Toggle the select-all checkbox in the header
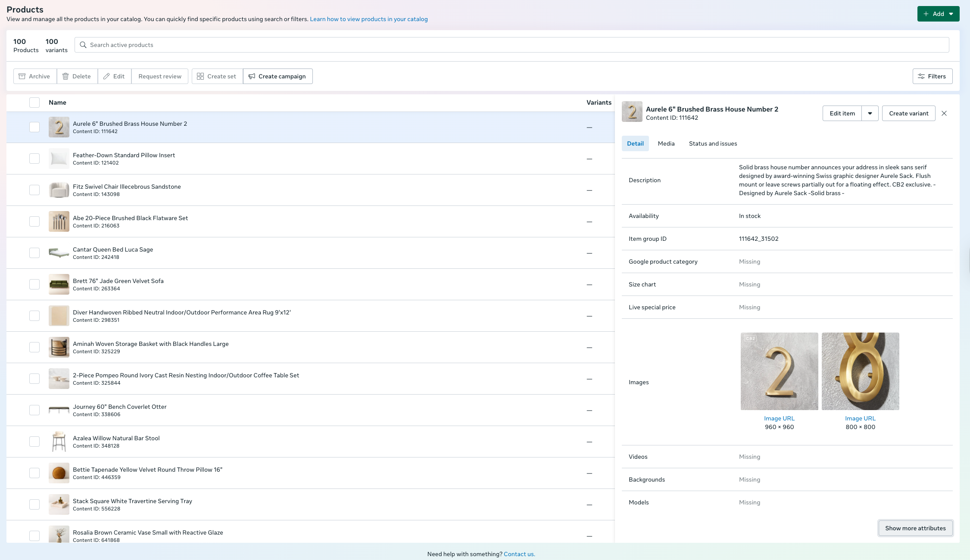 pos(34,103)
